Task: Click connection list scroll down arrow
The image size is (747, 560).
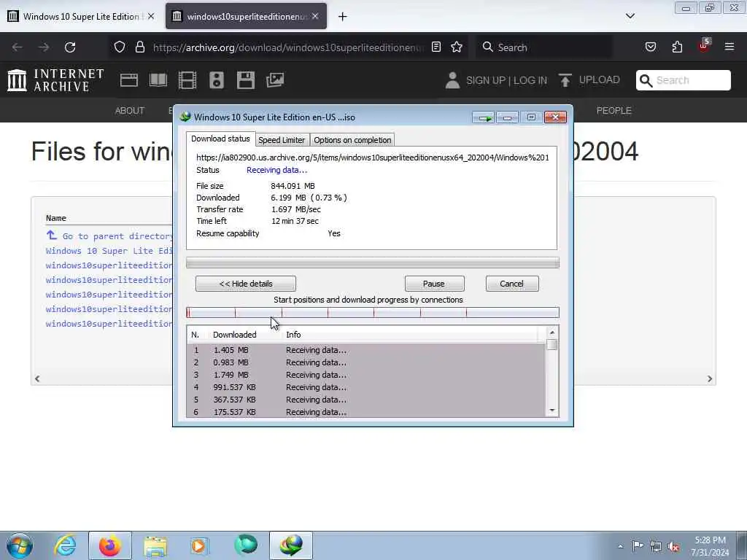Action: click(552, 411)
